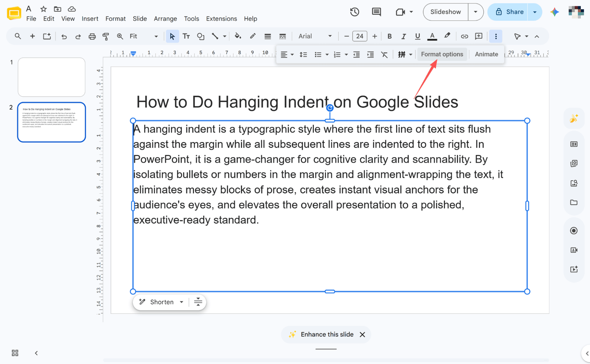Open the Insert menu
This screenshot has width=590, height=364.
click(x=90, y=19)
